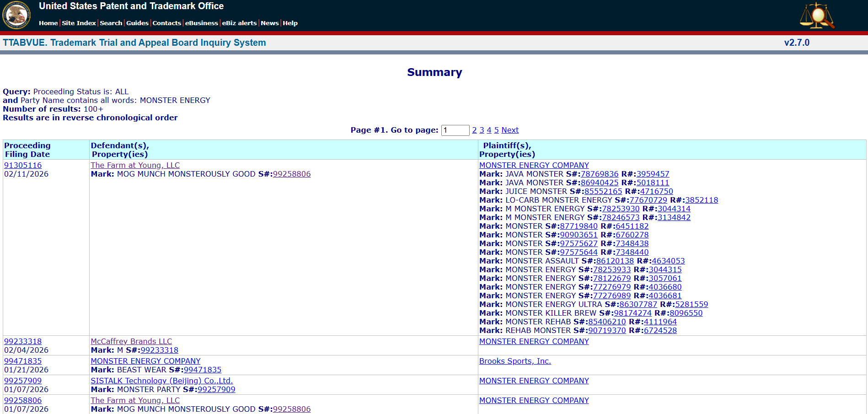The height and width of the screenshot is (414, 868).
Task: Open proceeding 99233318
Action: (23, 341)
